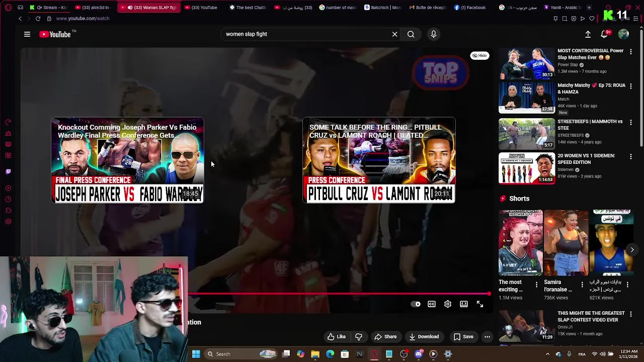Image resolution: width=644 pixels, height=362 pixels.
Task: Open options for 20 Women vs 1 Sidemen
Action: pyautogui.click(x=631, y=157)
